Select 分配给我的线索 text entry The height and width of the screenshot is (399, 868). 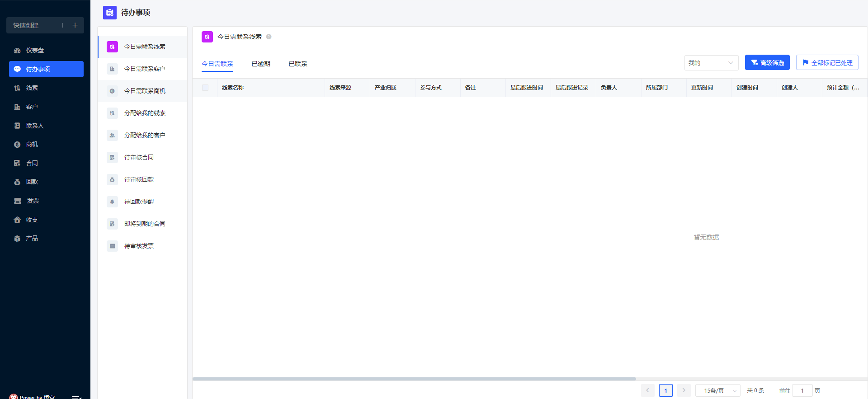[x=145, y=113]
